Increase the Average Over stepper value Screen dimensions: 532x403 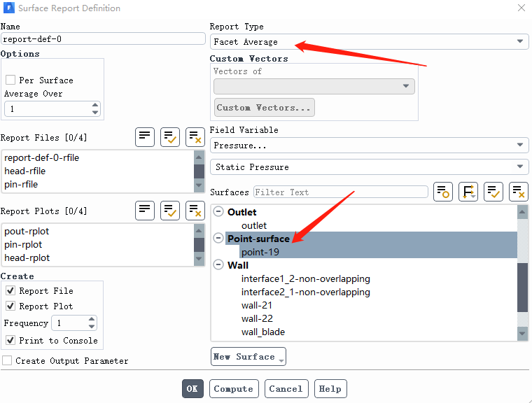(x=95, y=106)
